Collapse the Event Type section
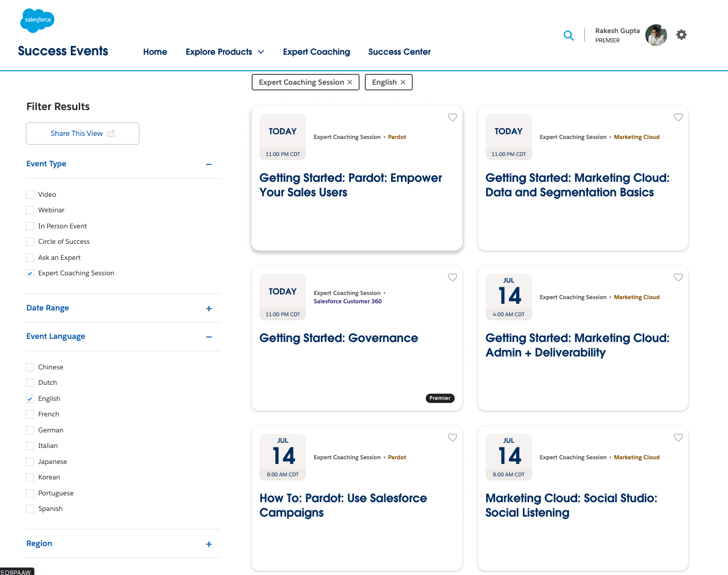 tap(209, 164)
